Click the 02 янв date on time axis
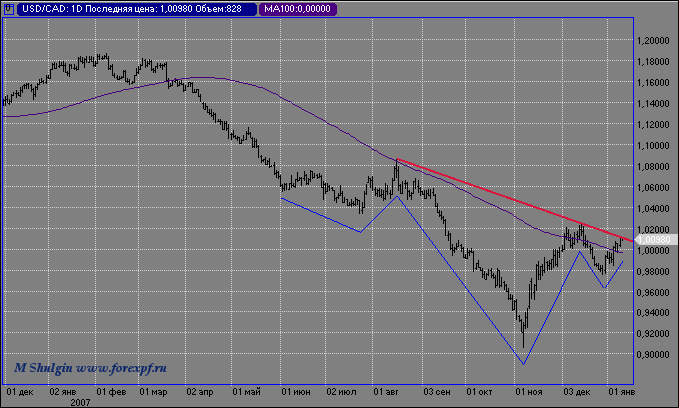Image resolution: width=679 pixels, height=408 pixels. (64, 391)
